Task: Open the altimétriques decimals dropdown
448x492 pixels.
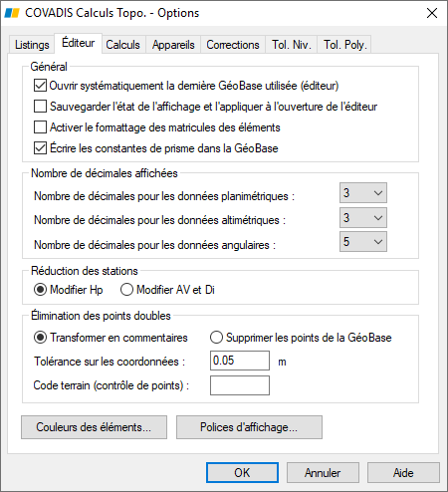Action: (363, 218)
